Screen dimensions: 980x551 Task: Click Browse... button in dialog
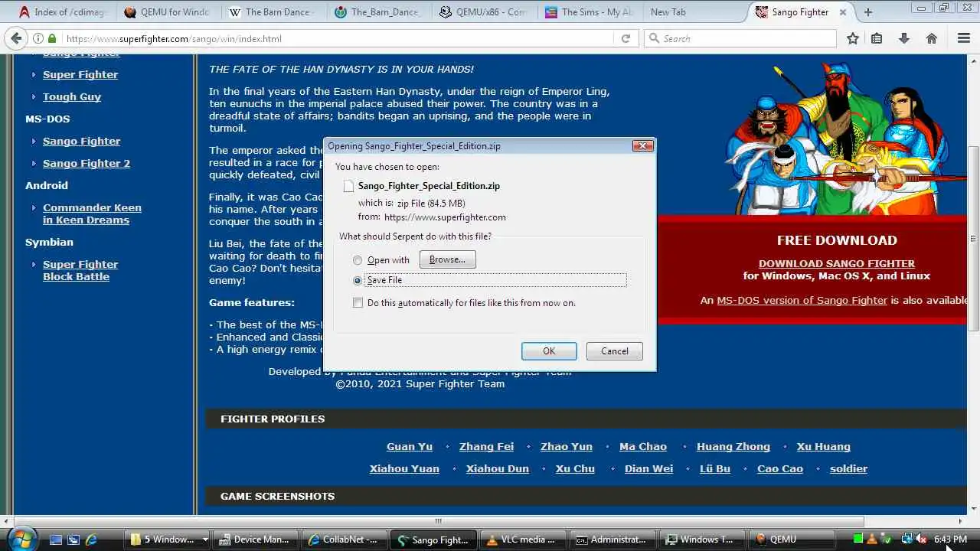point(447,259)
